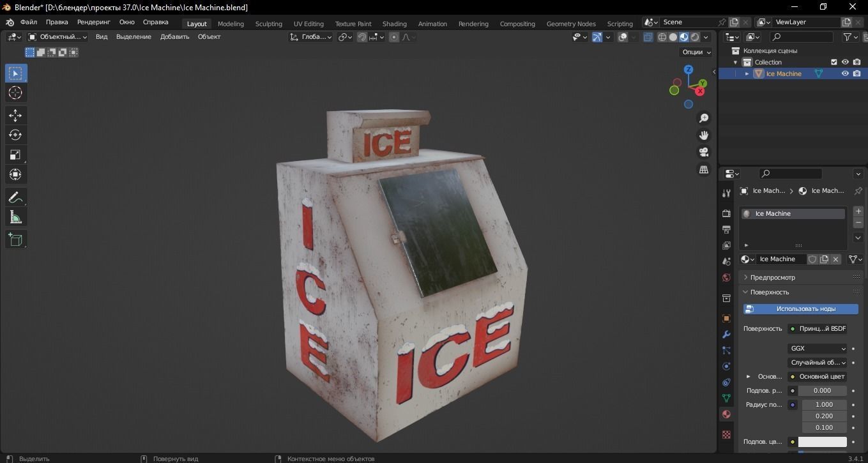Click the Принц...й BSDF surface button
Screen dimensions: 868x463
(x=818, y=329)
